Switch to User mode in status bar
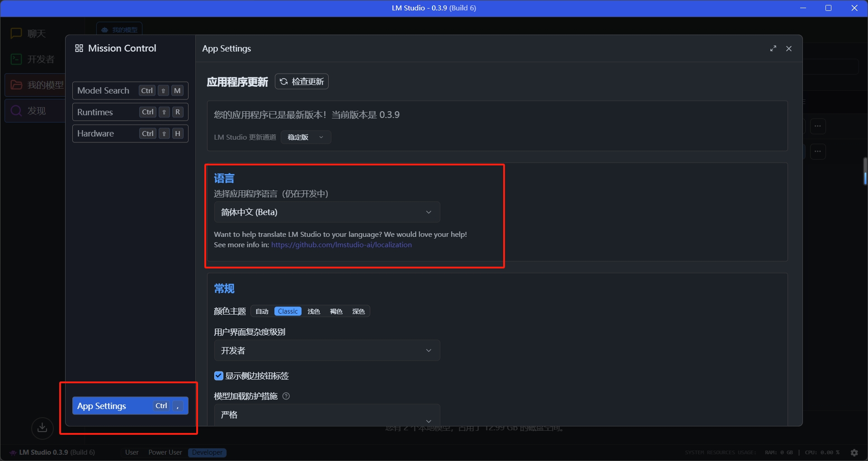Viewport: 868px width, 461px height. coord(132,452)
